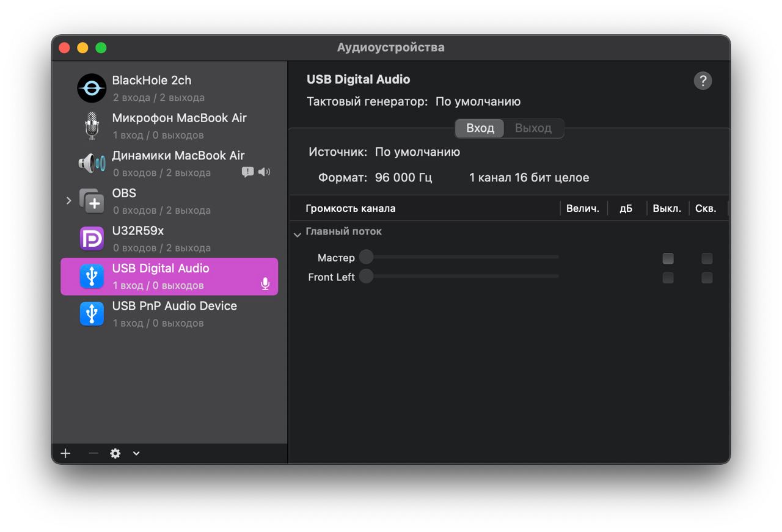
Task: Switch to the Вход tab
Action: tap(480, 128)
